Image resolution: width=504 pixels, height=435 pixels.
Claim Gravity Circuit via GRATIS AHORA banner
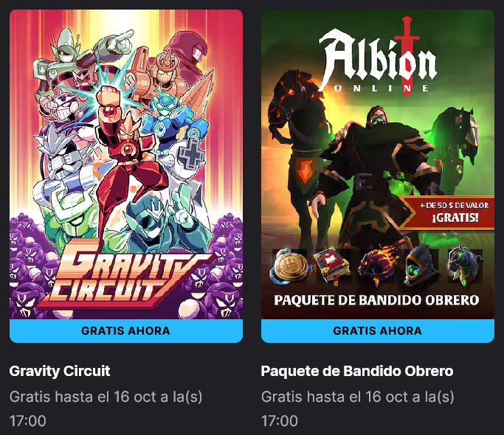pyautogui.click(x=126, y=330)
